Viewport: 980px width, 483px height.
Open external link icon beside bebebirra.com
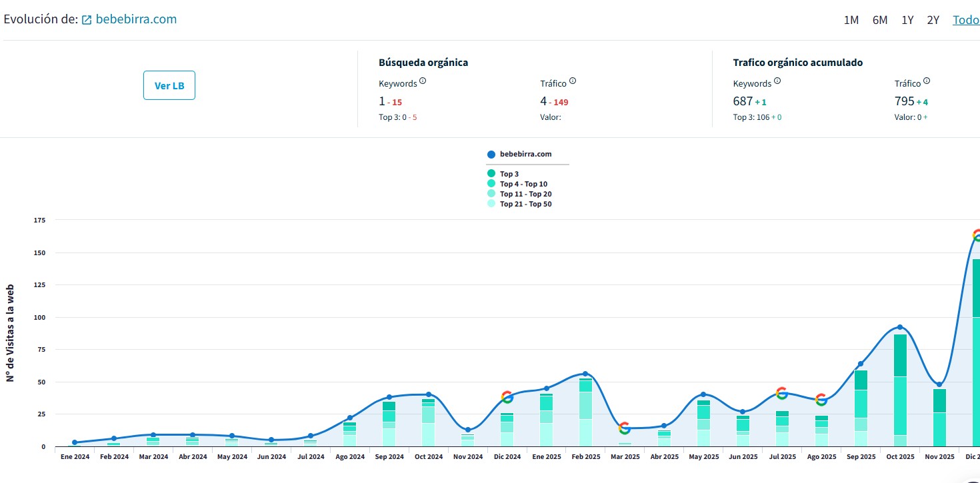pos(87,20)
